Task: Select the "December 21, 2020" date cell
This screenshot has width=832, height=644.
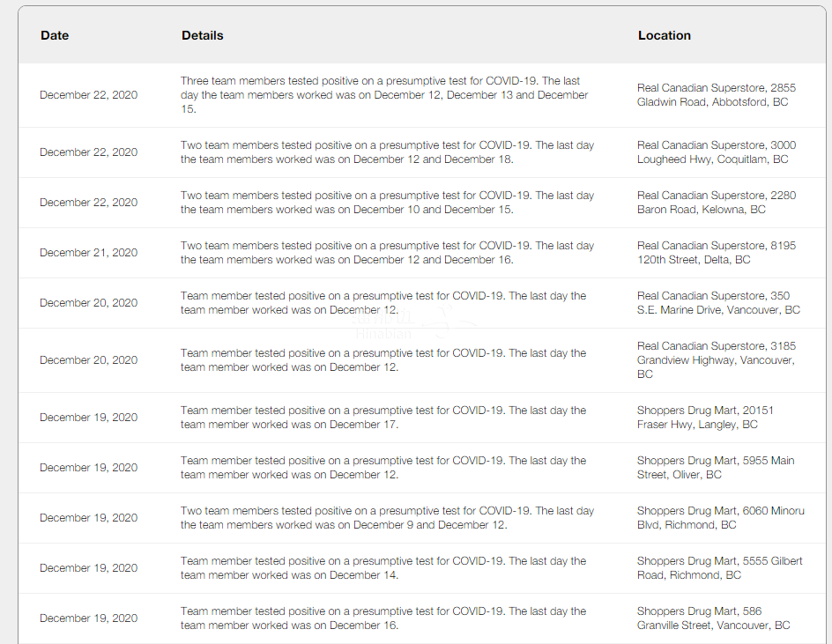Action: pyautogui.click(x=89, y=253)
